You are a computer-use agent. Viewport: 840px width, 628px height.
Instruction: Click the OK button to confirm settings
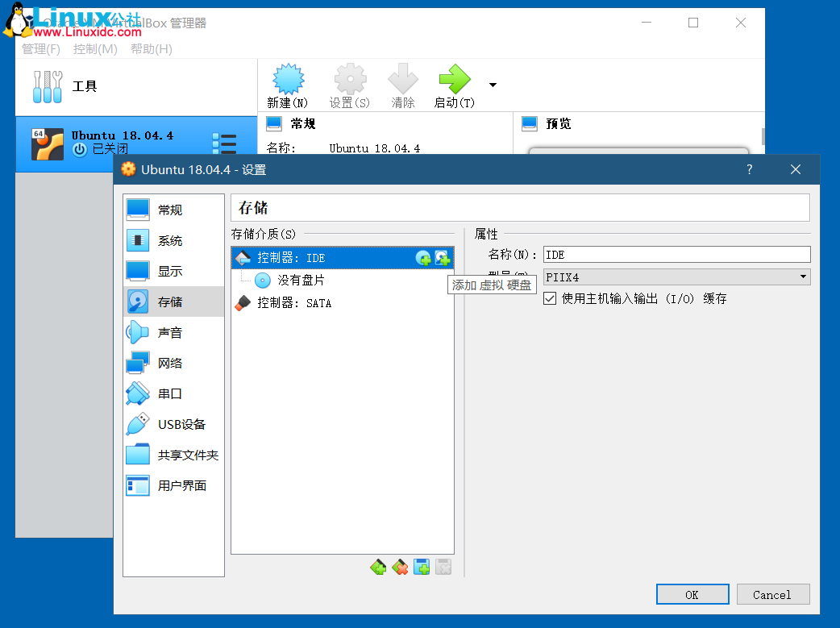(x=692, y=594)
